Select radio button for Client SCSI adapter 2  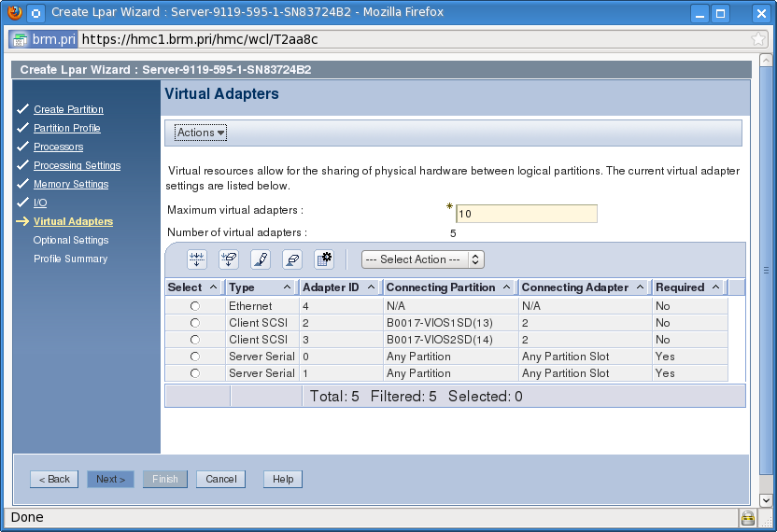point(195,323)
